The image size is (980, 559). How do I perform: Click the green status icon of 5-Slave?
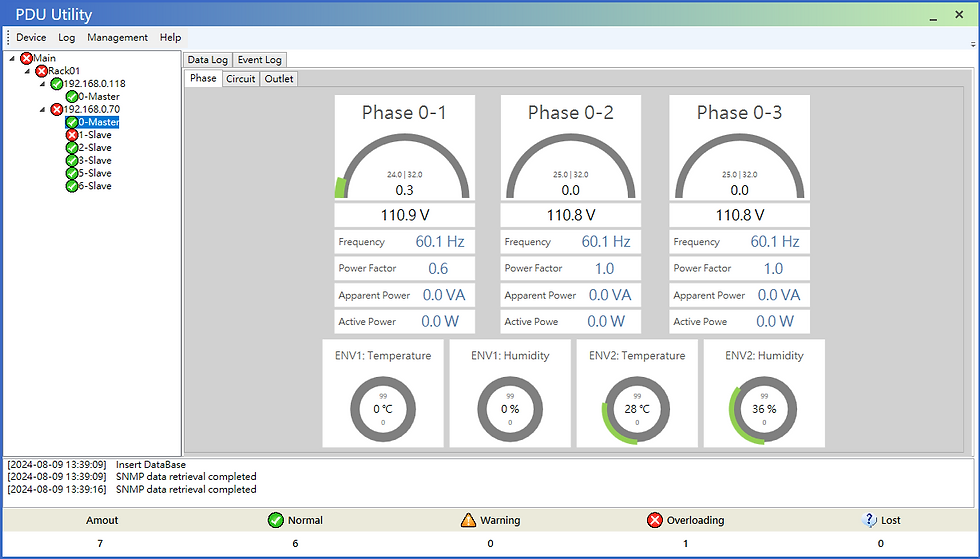tap(72, 173)
